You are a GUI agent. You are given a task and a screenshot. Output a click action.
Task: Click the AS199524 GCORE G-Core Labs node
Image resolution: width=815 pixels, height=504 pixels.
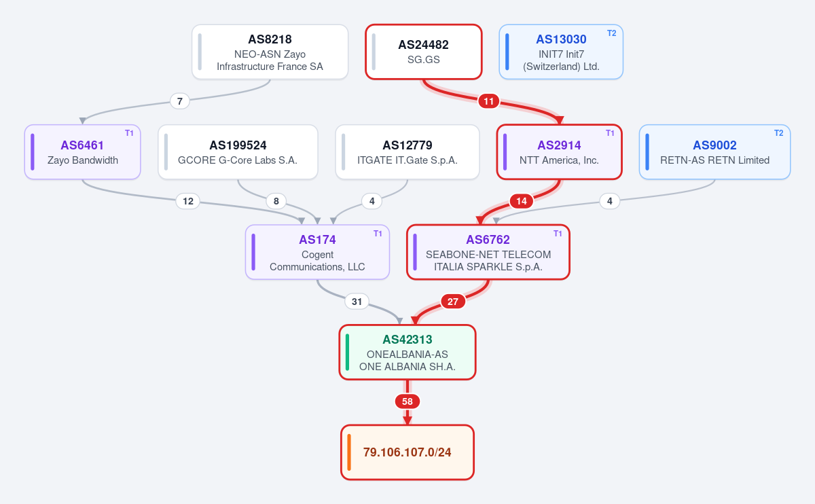[x=238, y=152]
